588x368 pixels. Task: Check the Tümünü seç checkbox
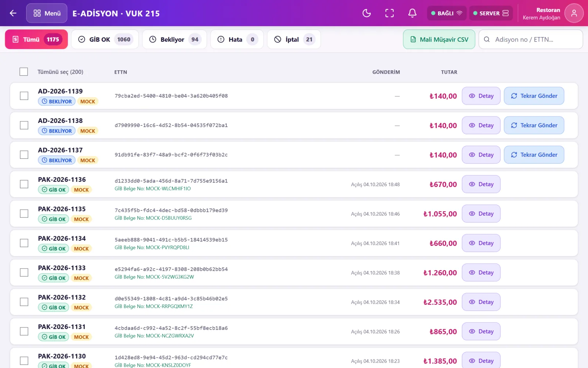24,72
